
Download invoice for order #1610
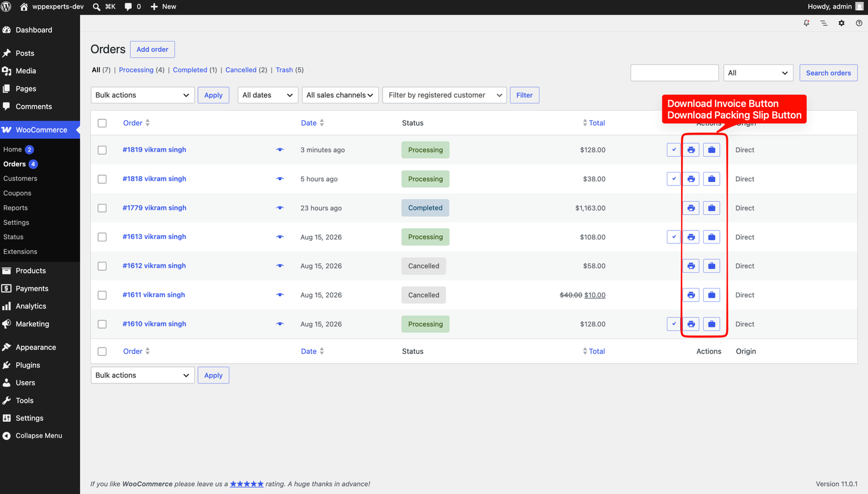[691, 324]
